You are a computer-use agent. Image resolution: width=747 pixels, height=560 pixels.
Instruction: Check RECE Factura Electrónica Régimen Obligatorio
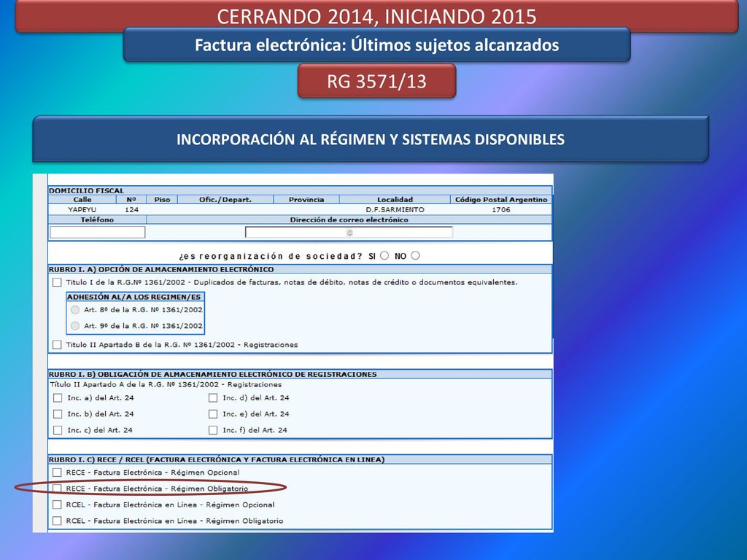[x=57, y=489]
